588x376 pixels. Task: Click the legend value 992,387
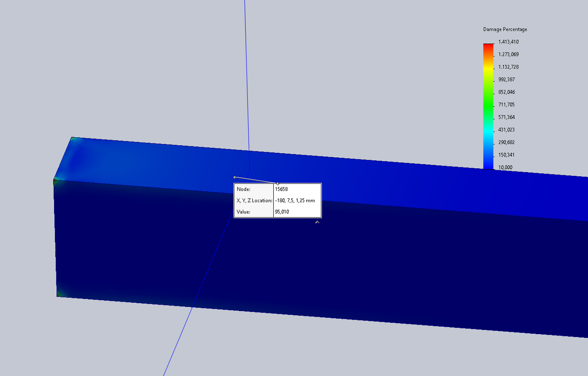pyautogui.click(x=507, y=79)
